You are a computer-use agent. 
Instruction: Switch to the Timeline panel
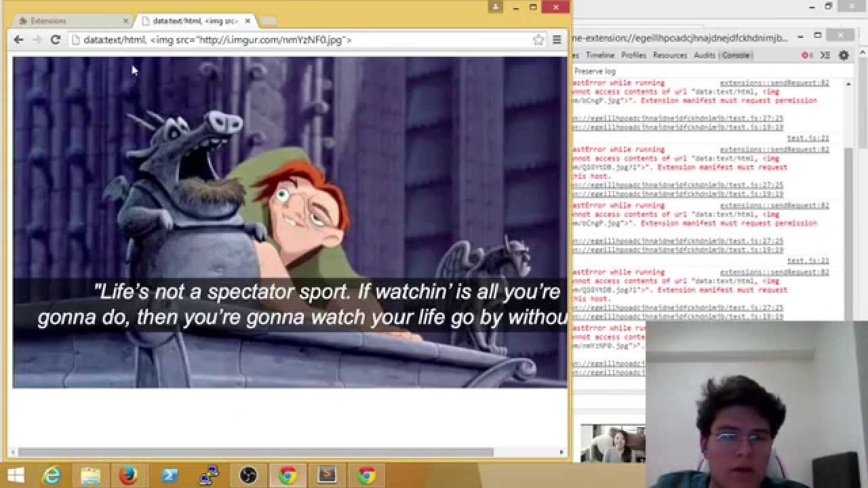pos(601,55)
